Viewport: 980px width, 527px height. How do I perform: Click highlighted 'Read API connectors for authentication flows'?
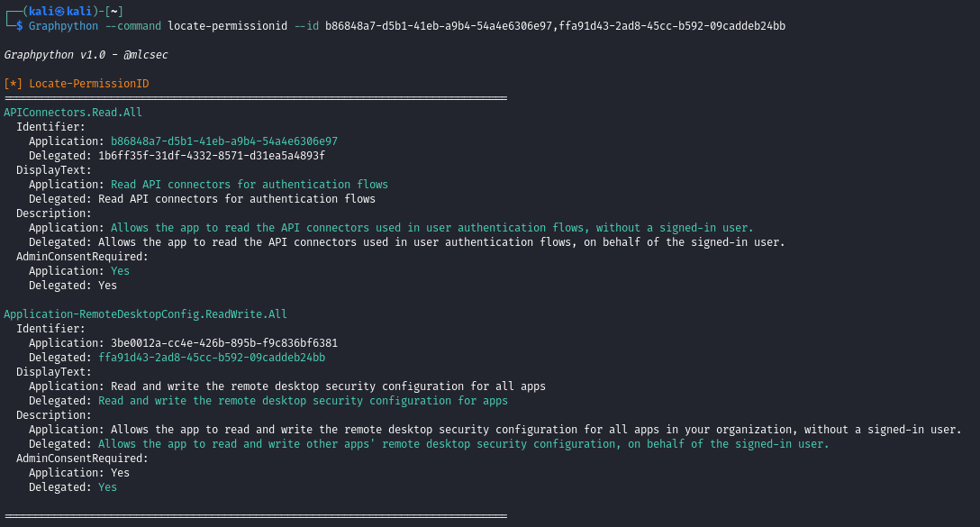click(250, 185)
